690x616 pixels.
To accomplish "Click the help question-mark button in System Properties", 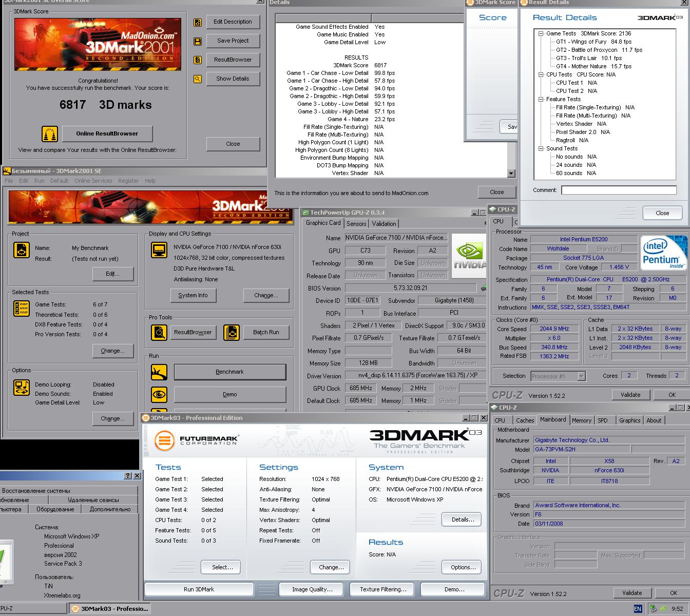I will click(x=128, y=476).
